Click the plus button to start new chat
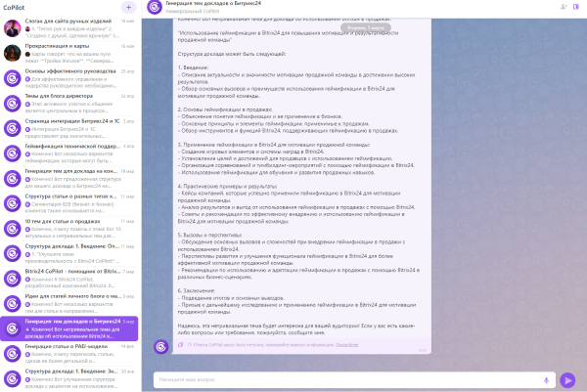The width and height of the screenshot is (587, 392). pos(128,7)
